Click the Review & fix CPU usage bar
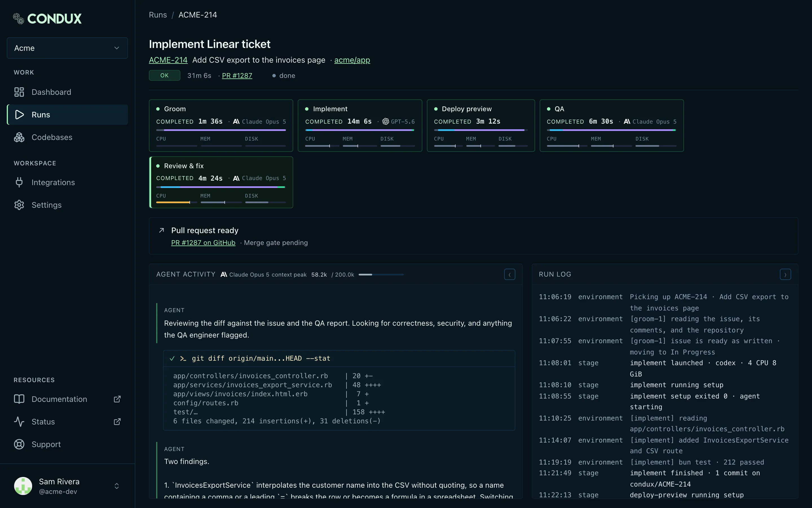The image size is (812, 508). pos(176,202)
